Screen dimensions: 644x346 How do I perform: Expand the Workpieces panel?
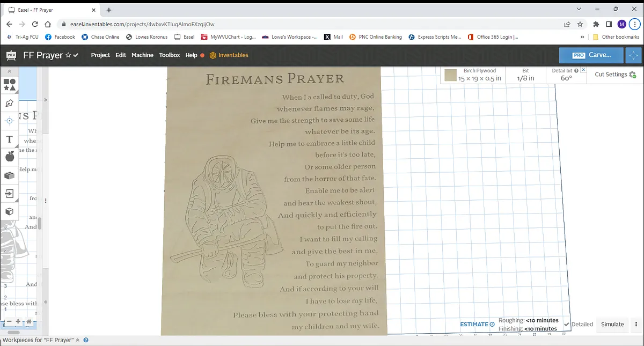(77, 340)
